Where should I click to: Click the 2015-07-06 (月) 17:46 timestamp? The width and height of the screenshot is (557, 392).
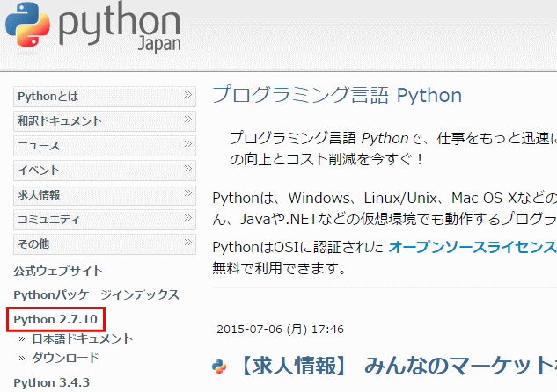click(281, 330)
